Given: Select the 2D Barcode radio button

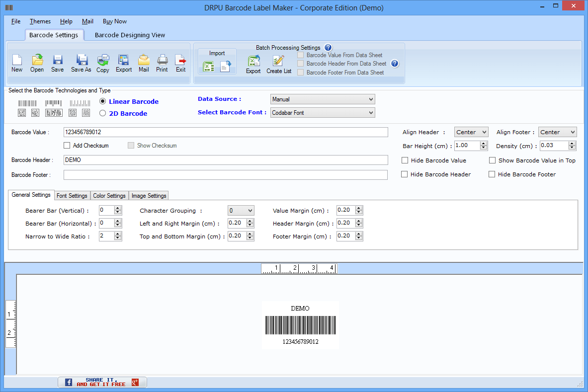Looking at the screenshot, I should point(103,113).
